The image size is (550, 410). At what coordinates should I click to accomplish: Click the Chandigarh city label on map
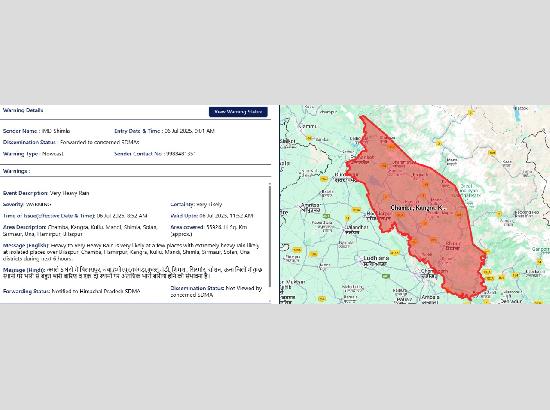(x=429, y=274)
